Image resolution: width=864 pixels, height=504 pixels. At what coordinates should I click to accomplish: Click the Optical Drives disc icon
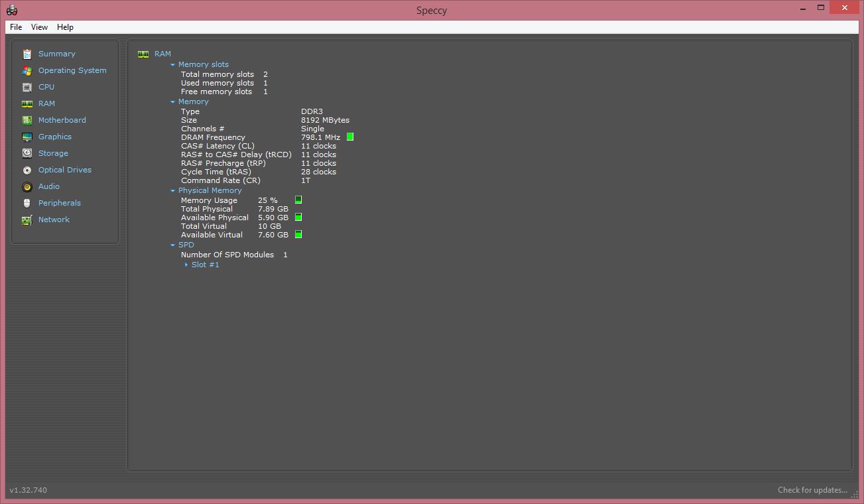(x=27, y=170)
